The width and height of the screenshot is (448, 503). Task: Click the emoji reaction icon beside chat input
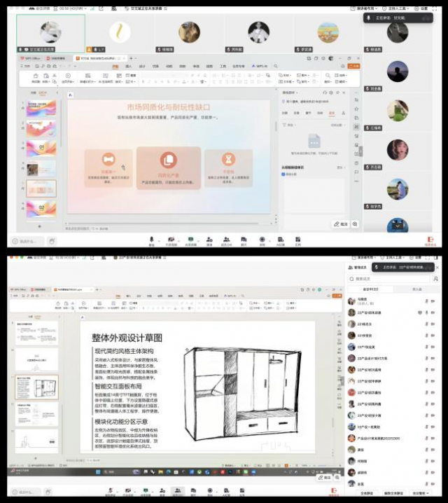click(52, 241)
